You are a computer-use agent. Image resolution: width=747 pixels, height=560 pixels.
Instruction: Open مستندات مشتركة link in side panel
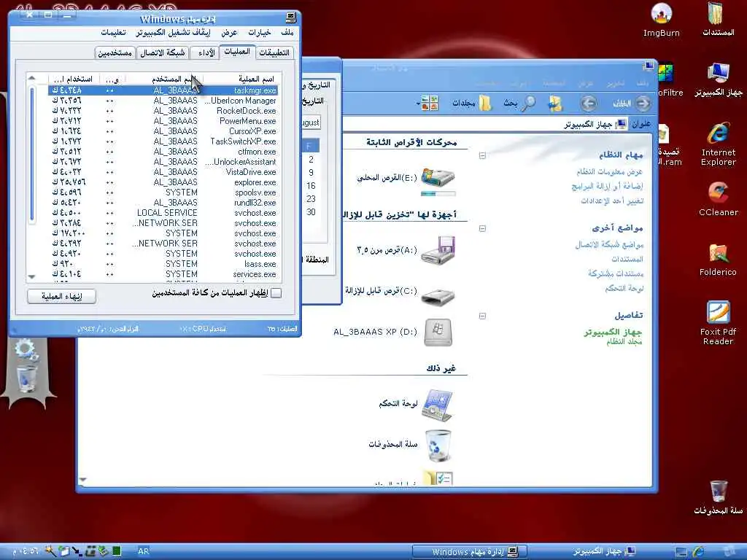(616, 273)
